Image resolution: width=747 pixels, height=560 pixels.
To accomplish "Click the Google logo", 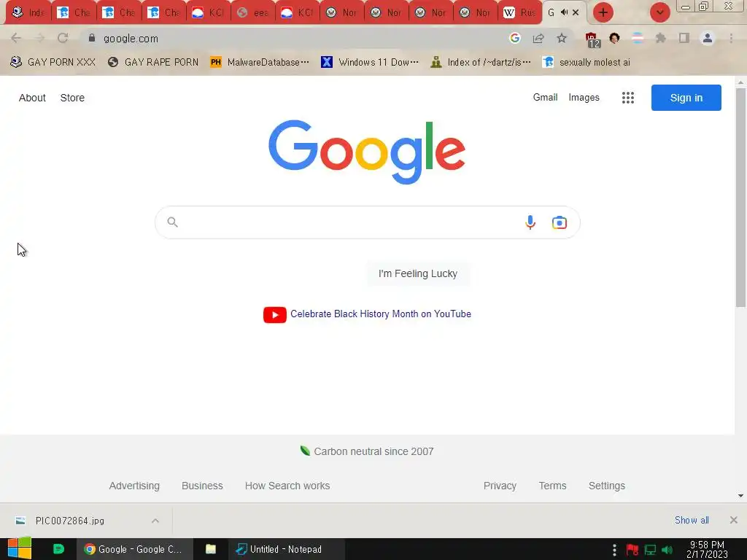I will coord(367,152).
